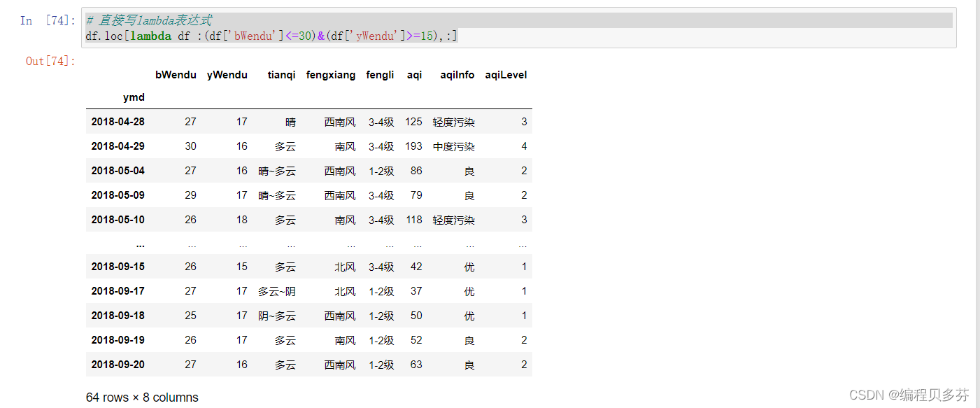980x408 pixels.
Task: Click the aqiInfo column header
Action: pos(457,75)
